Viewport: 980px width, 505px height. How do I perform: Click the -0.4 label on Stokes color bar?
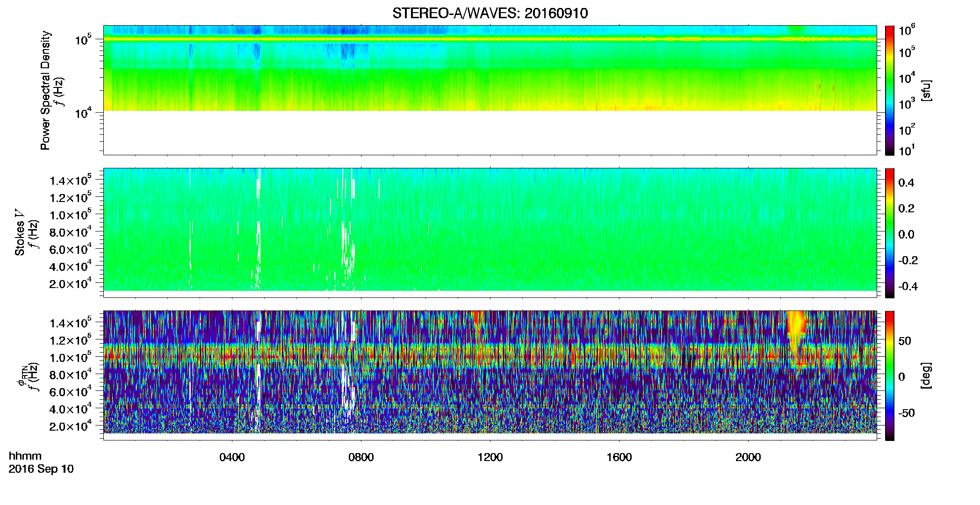coord(908,286)
